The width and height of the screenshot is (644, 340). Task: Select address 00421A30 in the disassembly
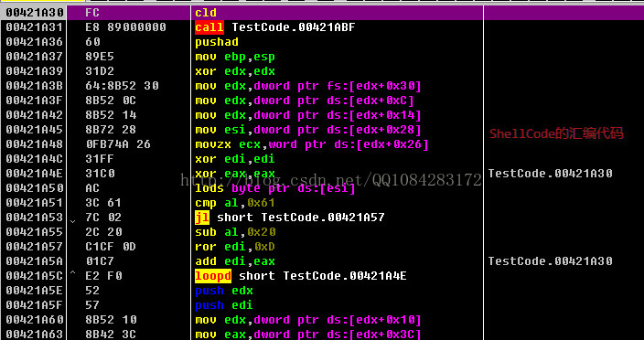coord(35,13)
